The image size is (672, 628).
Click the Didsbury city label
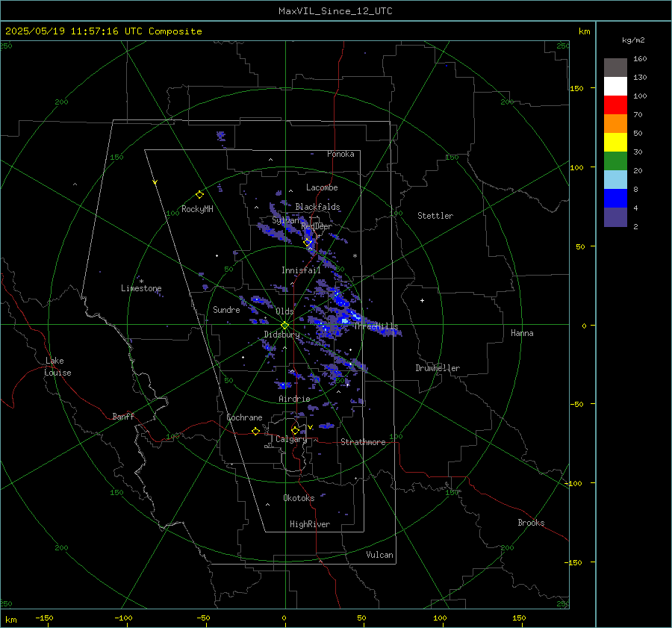(x=281, y=335)
